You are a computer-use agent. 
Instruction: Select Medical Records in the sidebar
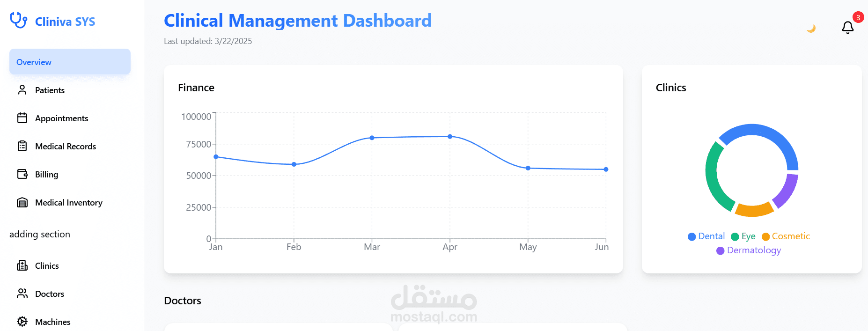coord(66,147)
